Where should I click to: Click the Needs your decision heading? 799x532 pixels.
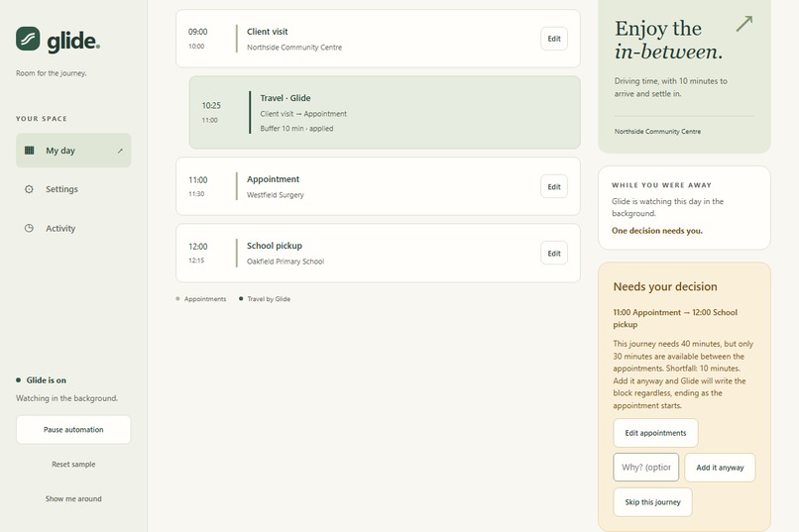click(x=665, y=286)
